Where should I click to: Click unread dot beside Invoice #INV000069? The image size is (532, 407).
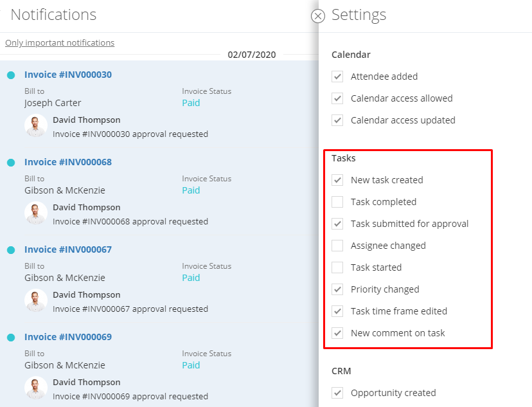[x=11, y=338]
